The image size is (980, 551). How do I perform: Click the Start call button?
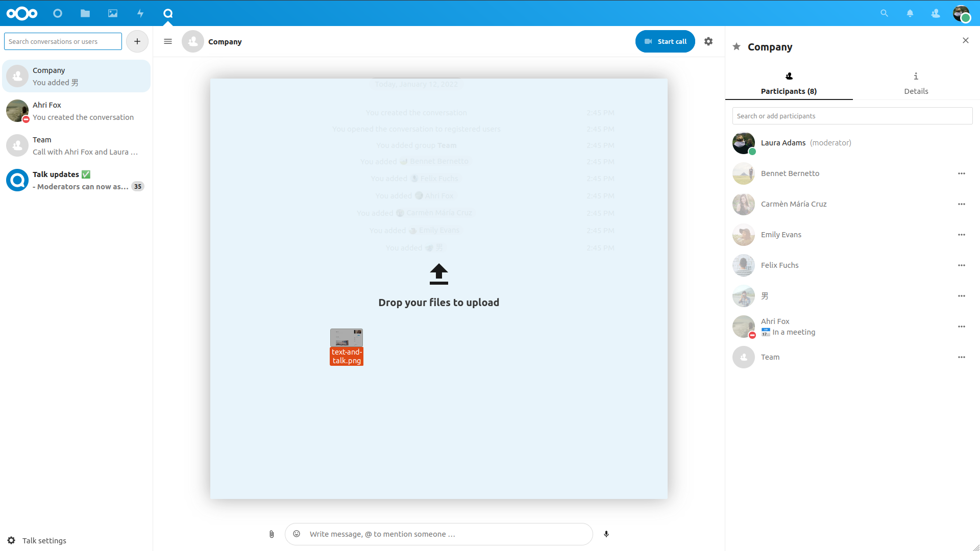click(x=665, y=41)
